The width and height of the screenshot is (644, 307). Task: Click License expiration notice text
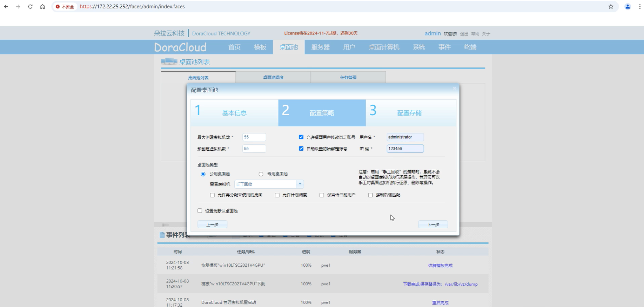(x=321, y=33)
